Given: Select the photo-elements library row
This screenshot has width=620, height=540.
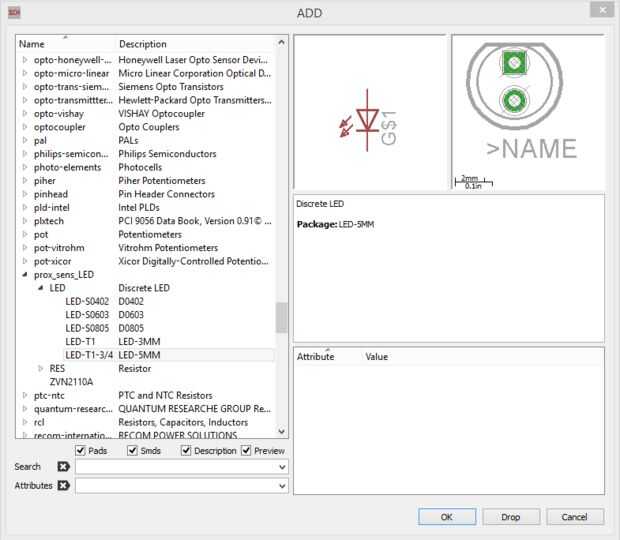Looking at the screenshot, I should click(x=146, y=167).
